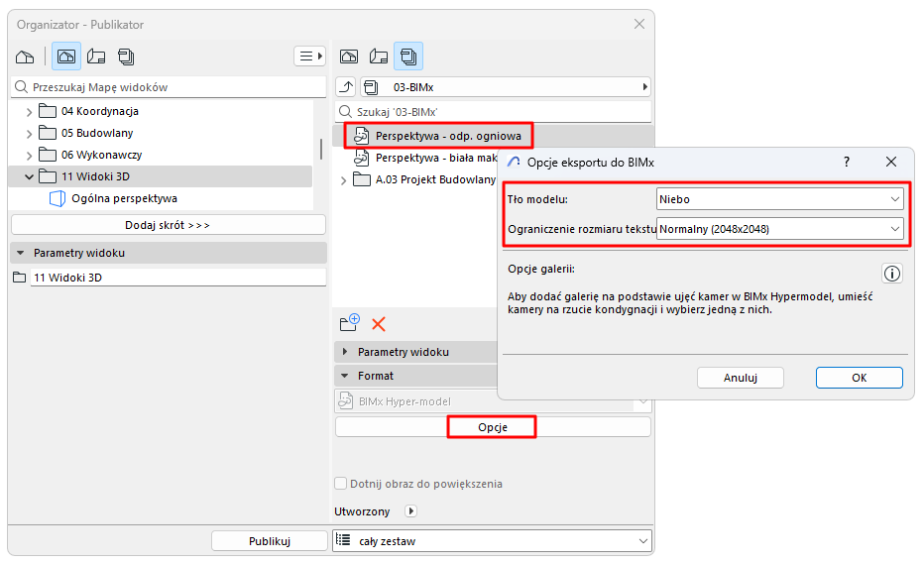Select View Map icon in right panel
924x564 pixels.
point(349,56)
